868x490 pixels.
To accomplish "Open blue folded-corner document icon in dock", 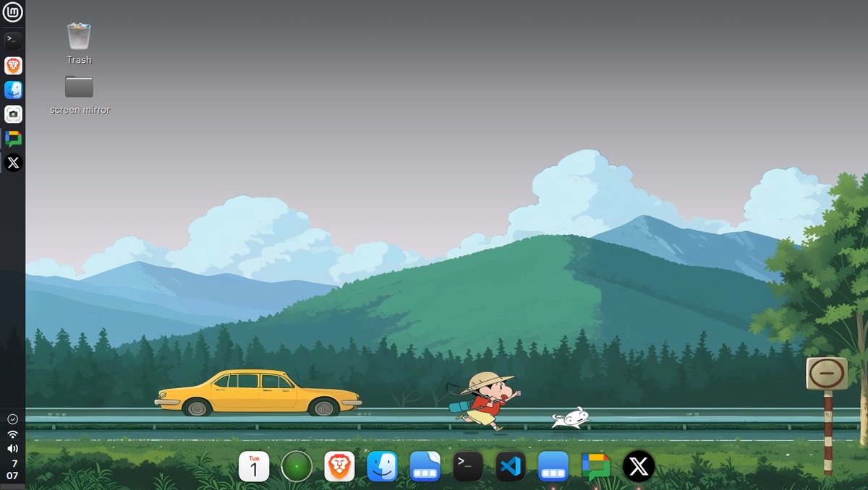I will pos(425,466).
